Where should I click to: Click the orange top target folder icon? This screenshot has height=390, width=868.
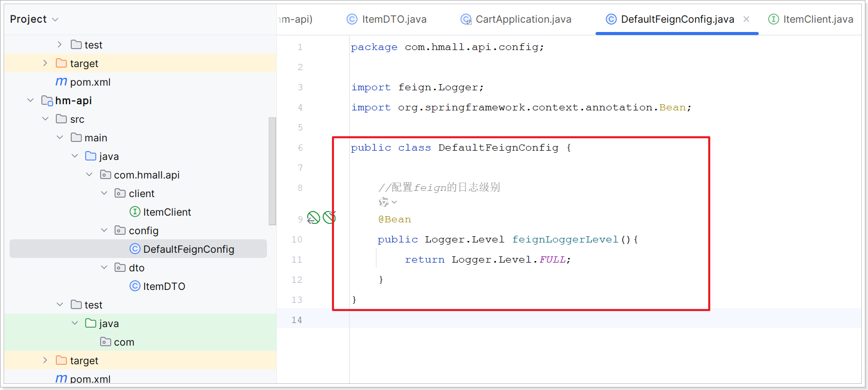pyautogui.click(x=61, y=63)
